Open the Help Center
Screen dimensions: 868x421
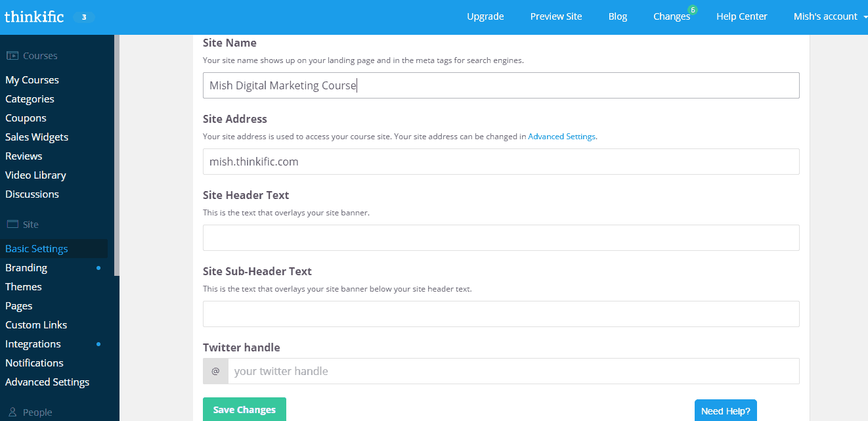[x=742, y=16]
